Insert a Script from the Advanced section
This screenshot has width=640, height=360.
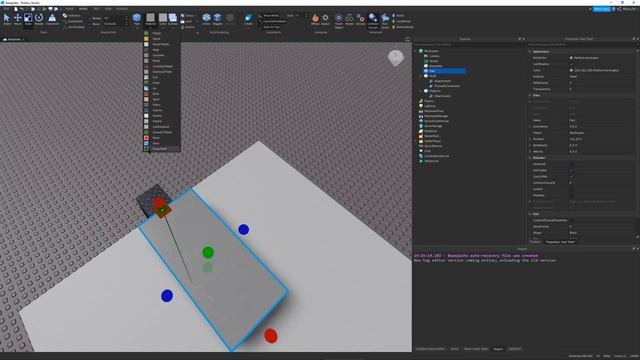[398, 16]
